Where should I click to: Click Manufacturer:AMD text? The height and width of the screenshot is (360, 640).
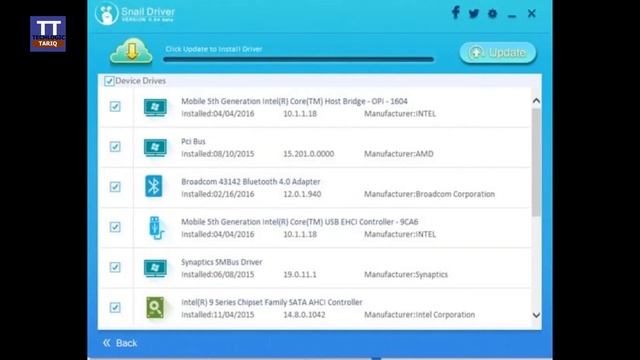399,154
